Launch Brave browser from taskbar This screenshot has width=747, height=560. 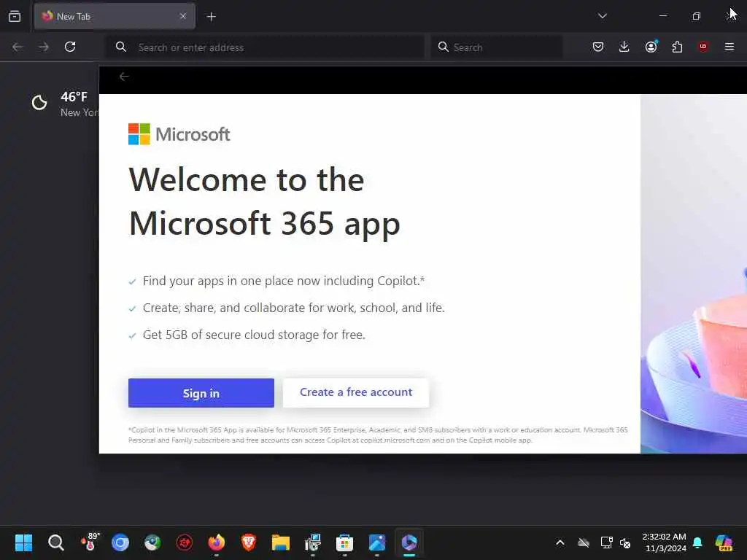pyautogui.click(x=249, y=542)
